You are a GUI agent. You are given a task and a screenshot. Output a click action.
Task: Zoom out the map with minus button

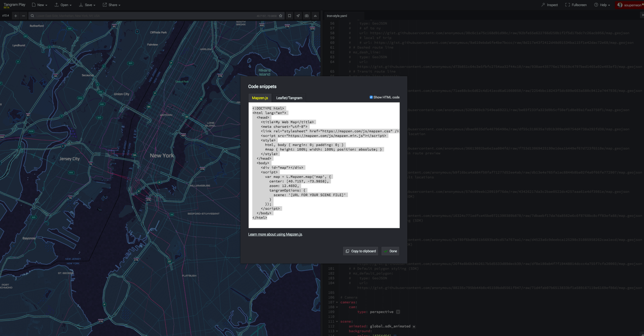(23, 16)
